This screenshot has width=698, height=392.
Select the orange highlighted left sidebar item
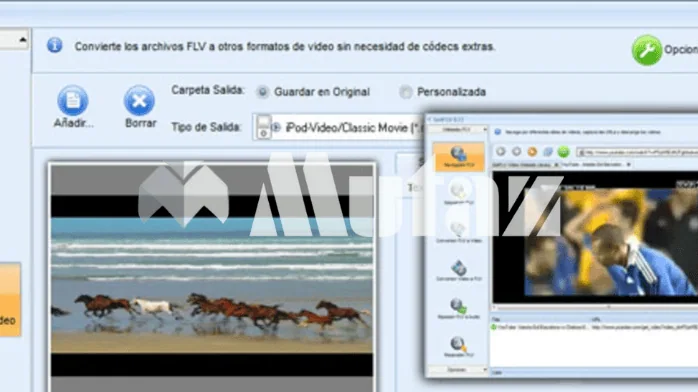coord(10,299)
